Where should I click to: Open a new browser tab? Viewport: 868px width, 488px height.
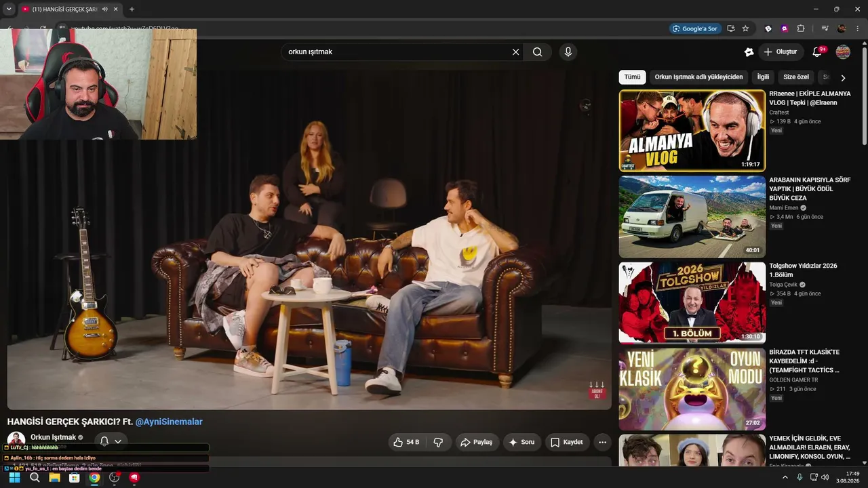pyautogui.click(x=132, y=9)
